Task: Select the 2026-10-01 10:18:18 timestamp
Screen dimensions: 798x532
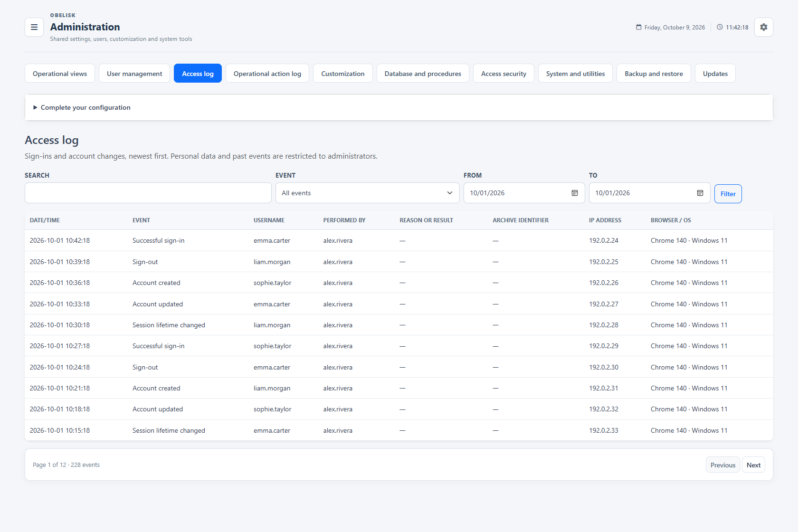Action: click(60, 409)
